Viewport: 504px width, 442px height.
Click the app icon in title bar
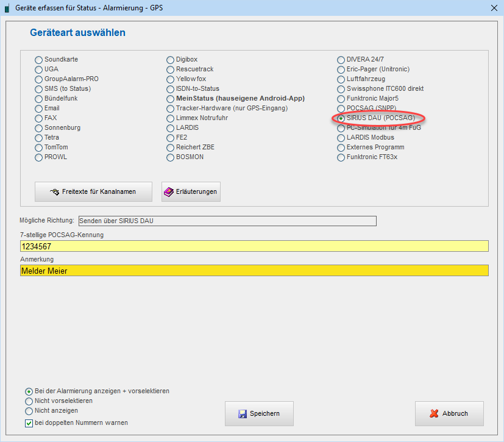point(7,9)
